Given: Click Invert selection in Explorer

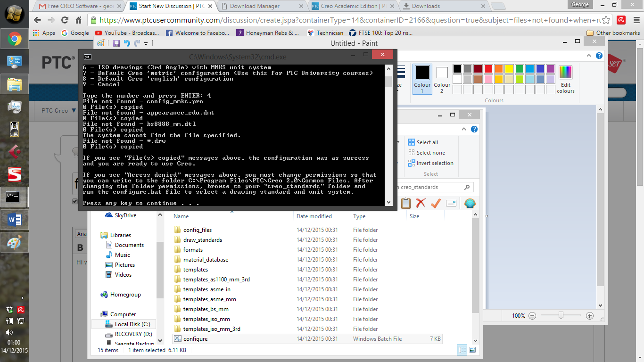Looking at the screenshot, I should 430,163.
